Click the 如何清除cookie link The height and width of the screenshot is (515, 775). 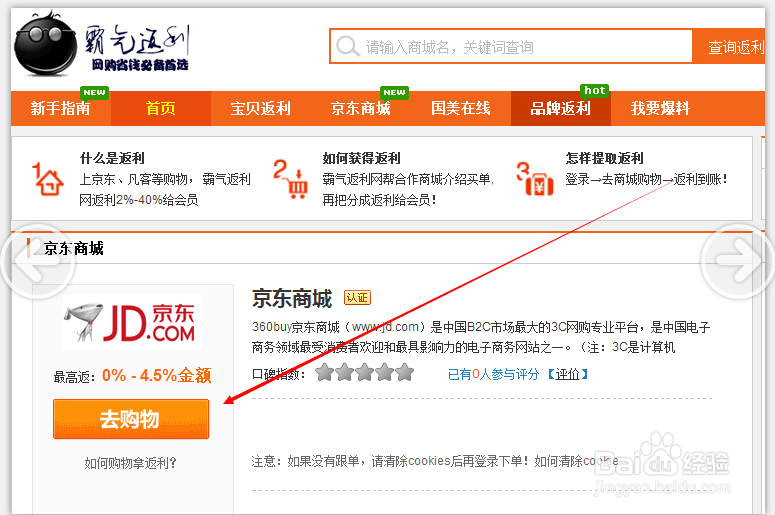click(x=576, y=461)
